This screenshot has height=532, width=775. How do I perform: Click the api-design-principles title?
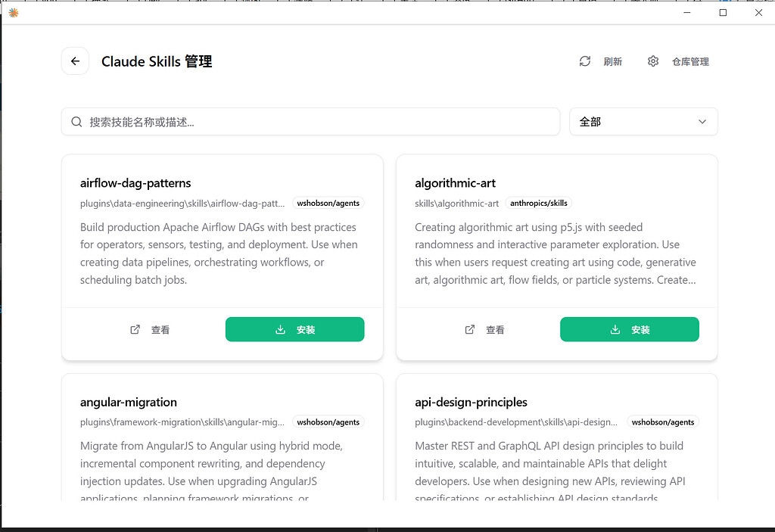(x=471, y=402)
